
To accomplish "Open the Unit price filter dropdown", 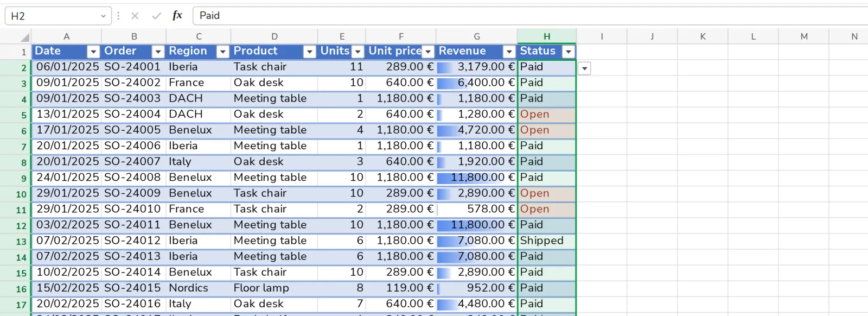I will 428,52.
